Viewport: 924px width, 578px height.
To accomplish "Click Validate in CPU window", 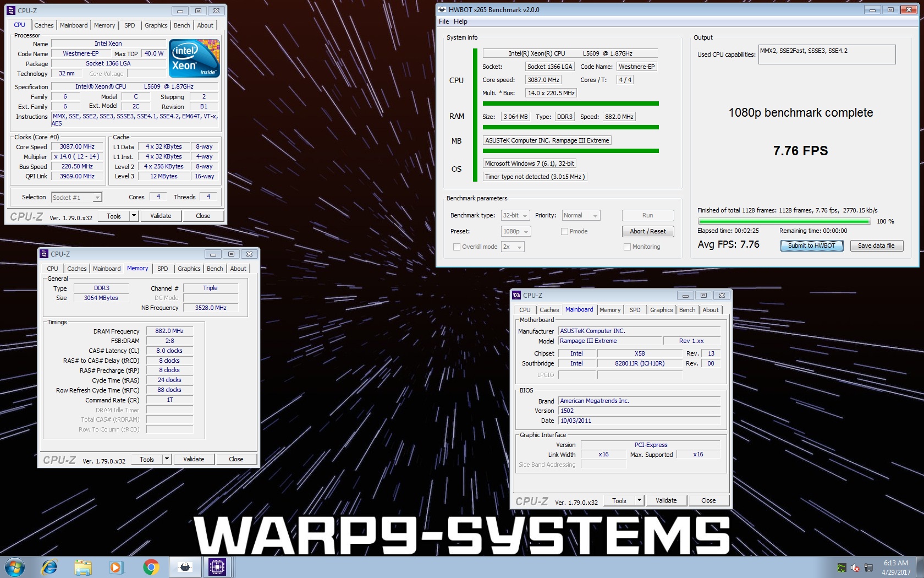I will 161,216.
